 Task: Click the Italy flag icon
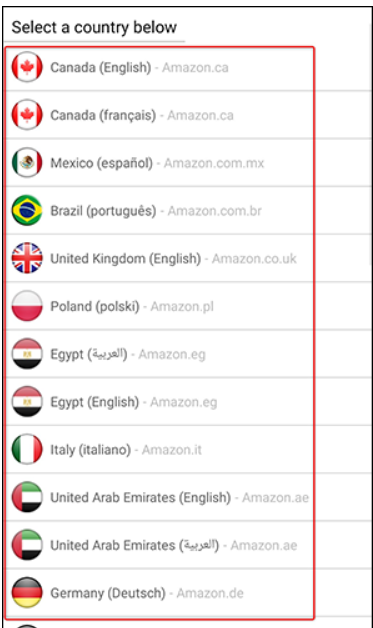(27, 449)
